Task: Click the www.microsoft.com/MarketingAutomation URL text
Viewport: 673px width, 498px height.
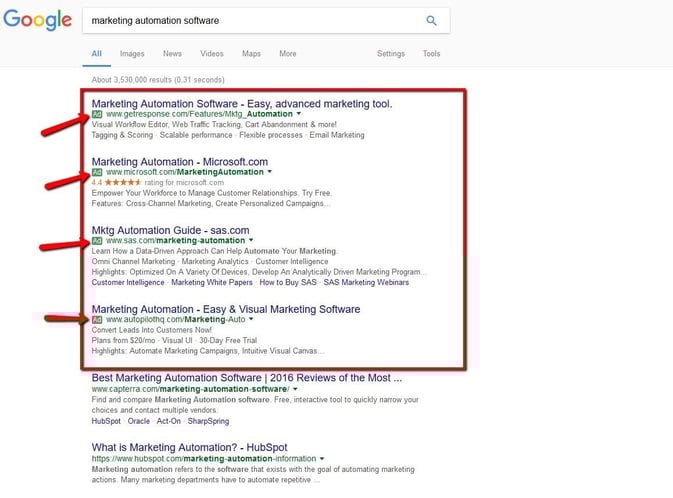Action: tap(185, 172)
